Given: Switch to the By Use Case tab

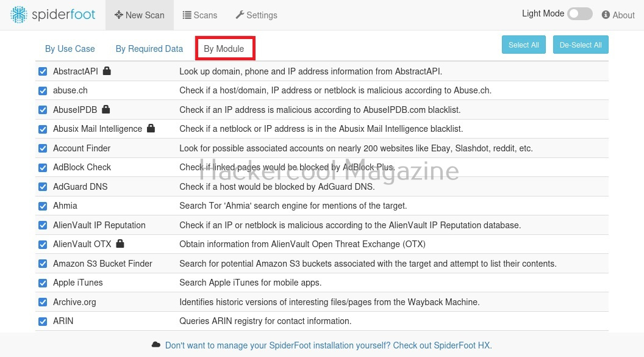Looking at the screenshot, I should 70,48.
